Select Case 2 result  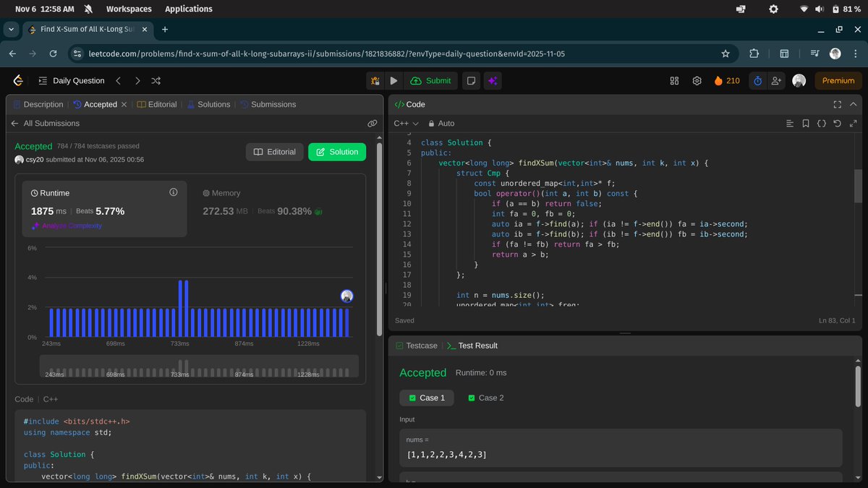486,398
